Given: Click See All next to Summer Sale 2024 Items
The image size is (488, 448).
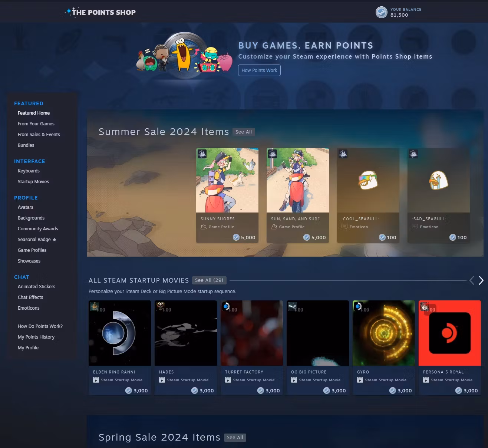Looking at the screenshot, I should 244,132.
